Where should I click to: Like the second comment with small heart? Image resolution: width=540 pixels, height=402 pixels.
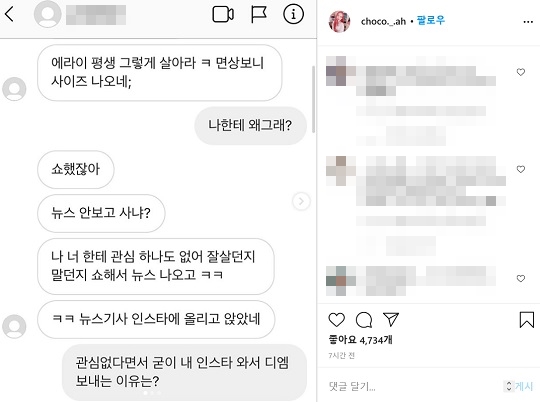tap(521, 169)
